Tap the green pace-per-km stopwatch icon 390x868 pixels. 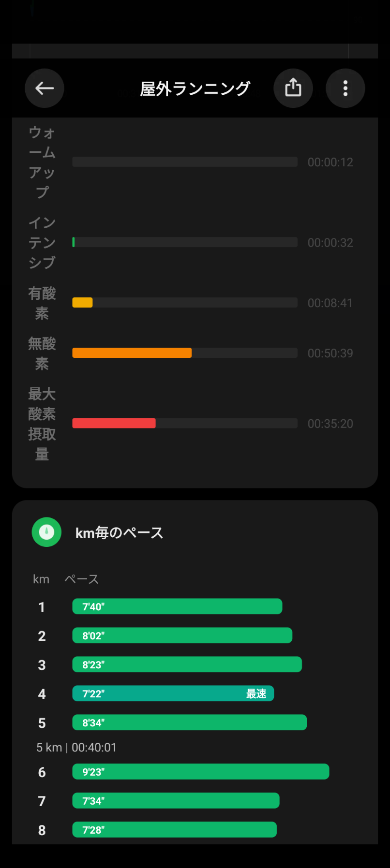pyautogui.click(x=46, y=532)
